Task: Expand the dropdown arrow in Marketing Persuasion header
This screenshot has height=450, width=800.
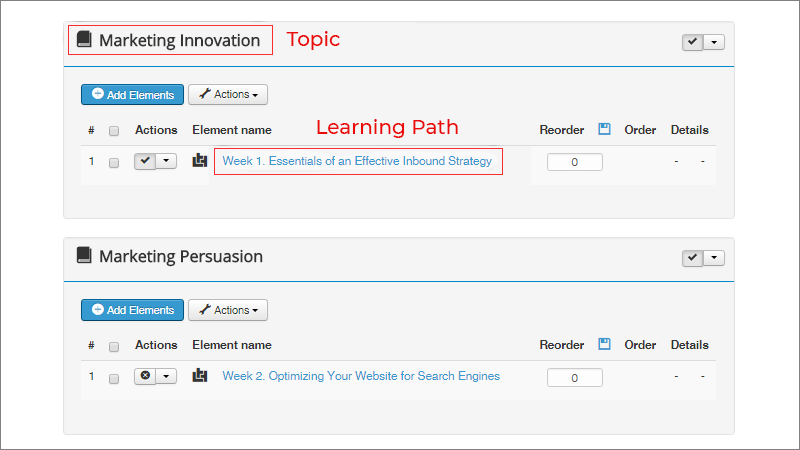Action: [714, 258]
